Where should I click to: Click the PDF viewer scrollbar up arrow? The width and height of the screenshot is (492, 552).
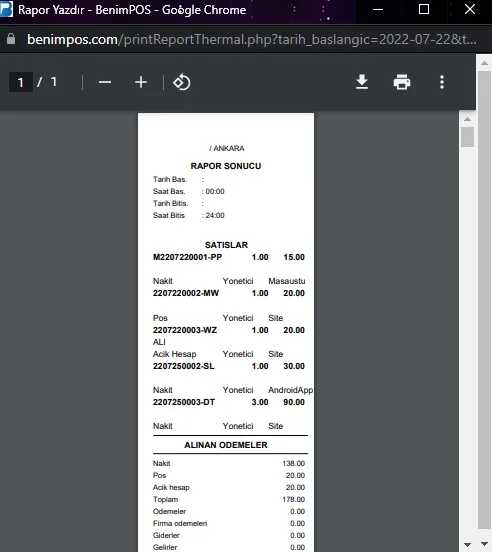(467, 119)
